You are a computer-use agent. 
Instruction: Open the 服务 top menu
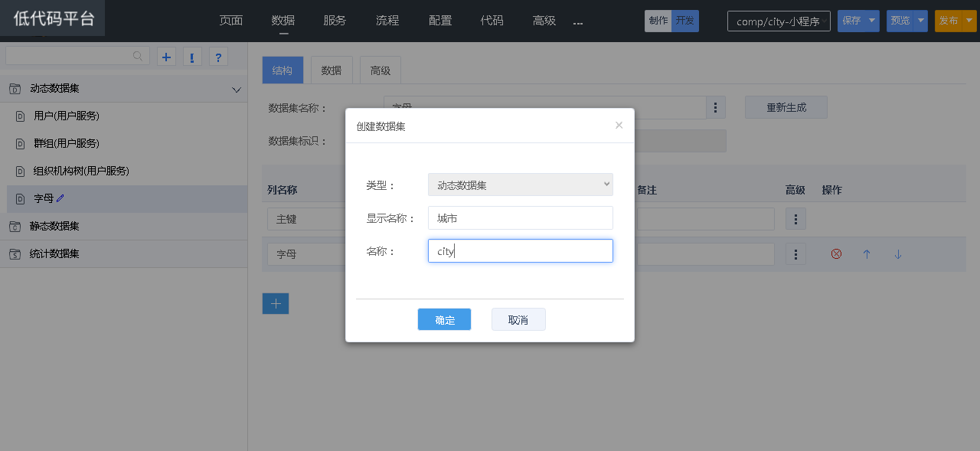click(x=335, y=21)
